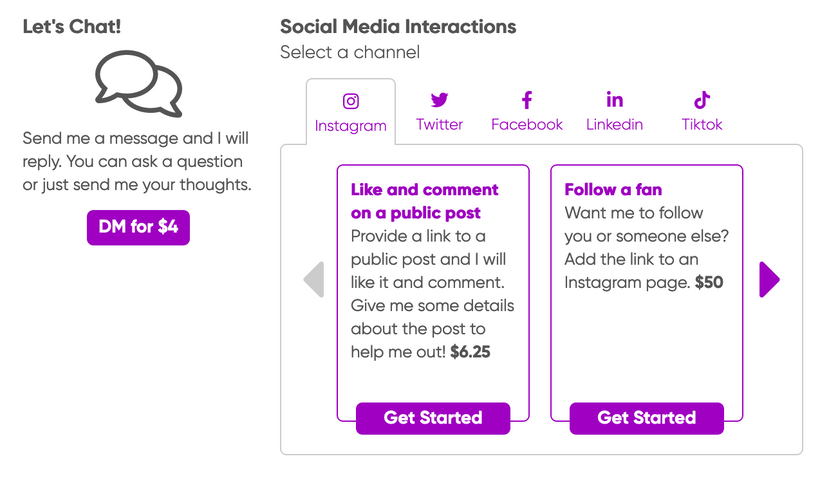The width and height of the screenshot is (820, 478).
Task: Click the 'Follow a fan' card title
Action: [x=613, y=189]
